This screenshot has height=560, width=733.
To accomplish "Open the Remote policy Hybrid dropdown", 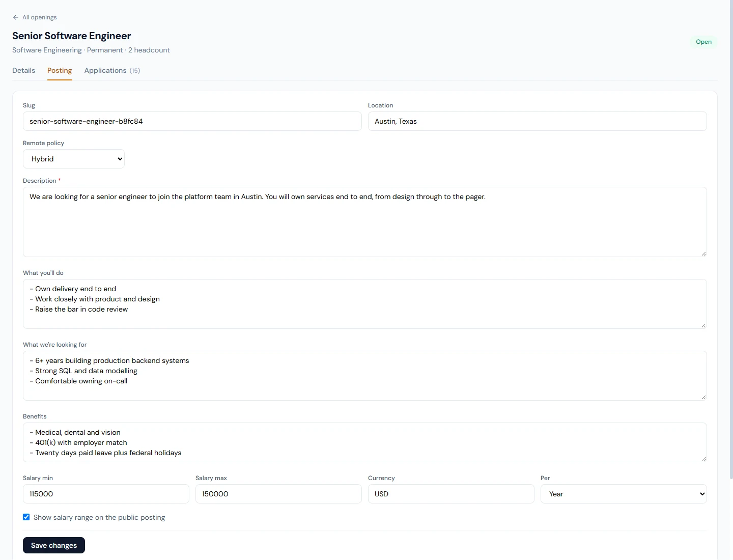I will click(74, 159).
